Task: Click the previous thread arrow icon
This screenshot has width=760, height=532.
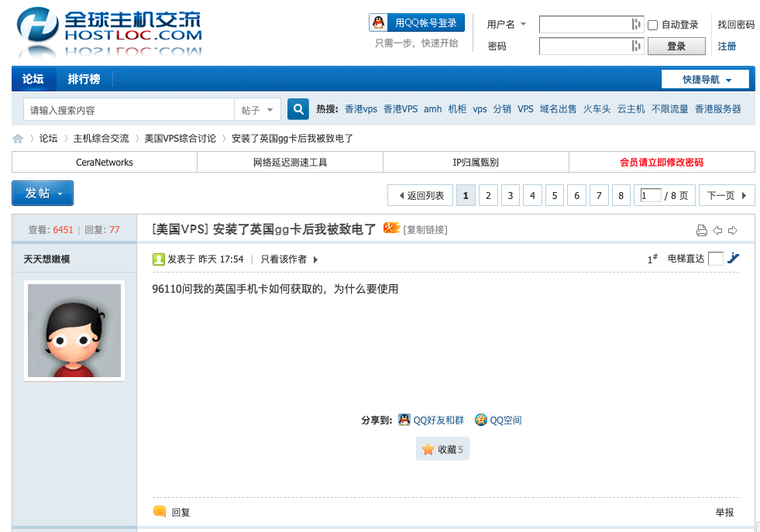Action: (x=717, y=230)
